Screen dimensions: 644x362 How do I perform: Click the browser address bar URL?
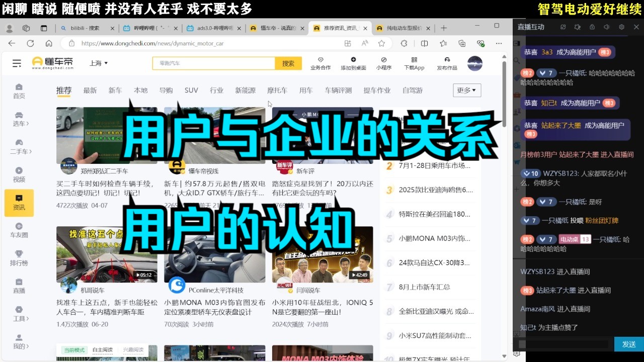152,43
